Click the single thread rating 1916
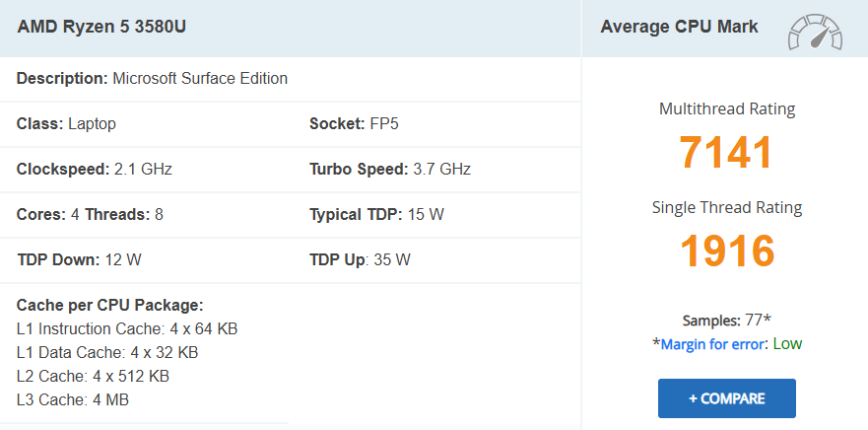This screenshot has width=868, height=430. [x=726, y=251]
